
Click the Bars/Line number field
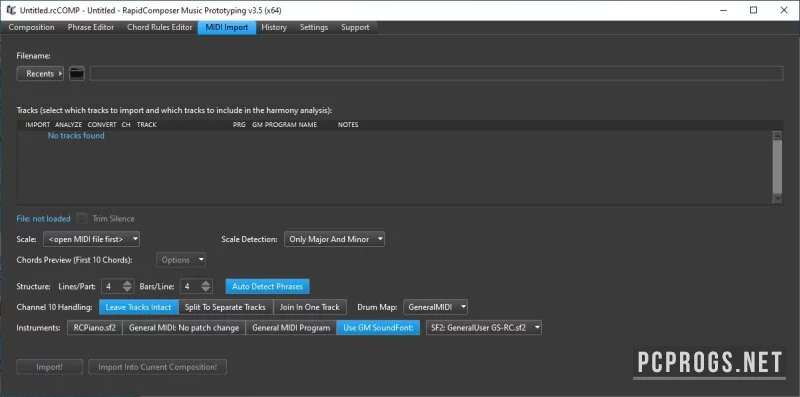[x=190, y=287]
